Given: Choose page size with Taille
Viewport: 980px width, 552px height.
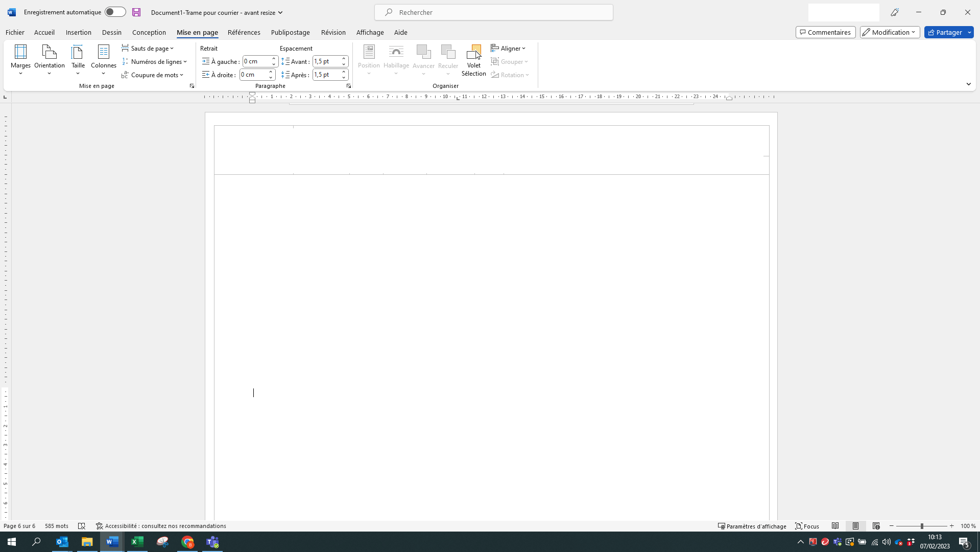Looking at the screenshot, I should (78, 60).
